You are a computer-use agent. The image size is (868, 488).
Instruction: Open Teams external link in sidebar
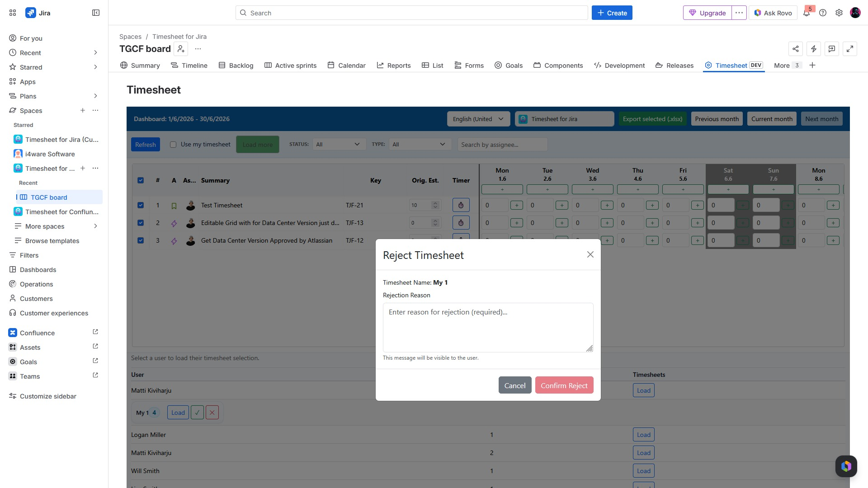pyautogui.click(x=95, y=375)
